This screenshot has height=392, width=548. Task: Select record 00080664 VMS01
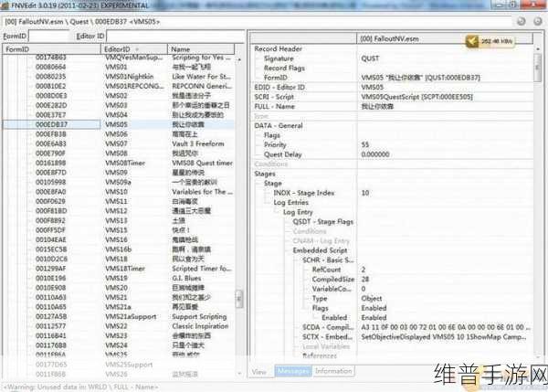coord(119,67)
